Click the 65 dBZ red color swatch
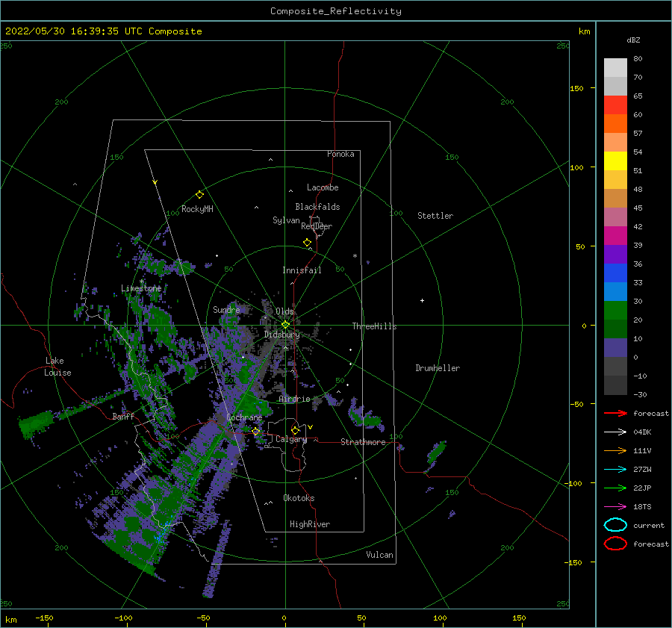672x628 pixels. pos(615,105)
